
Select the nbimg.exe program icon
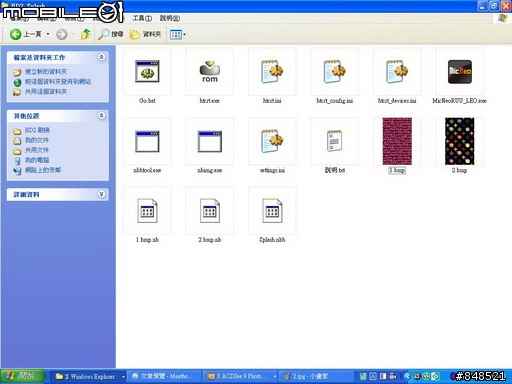209,141
